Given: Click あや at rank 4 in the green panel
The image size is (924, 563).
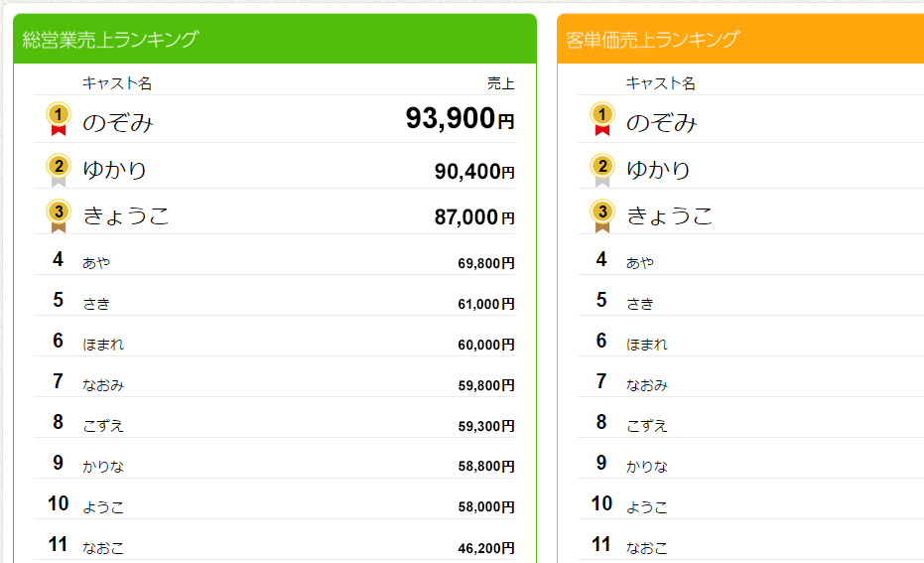Looking at the screenshot, I should [96, 262].
